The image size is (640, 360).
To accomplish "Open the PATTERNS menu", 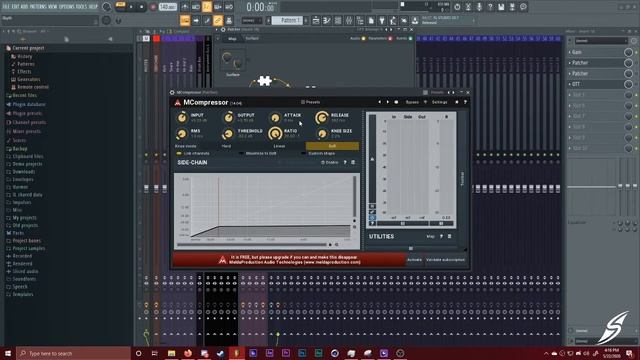I will pos(38,7).
